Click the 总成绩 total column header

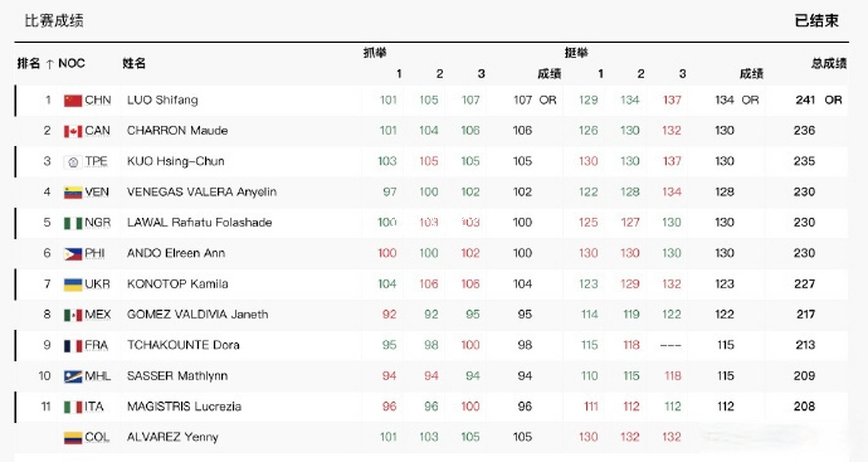click(x=829, y=64)
